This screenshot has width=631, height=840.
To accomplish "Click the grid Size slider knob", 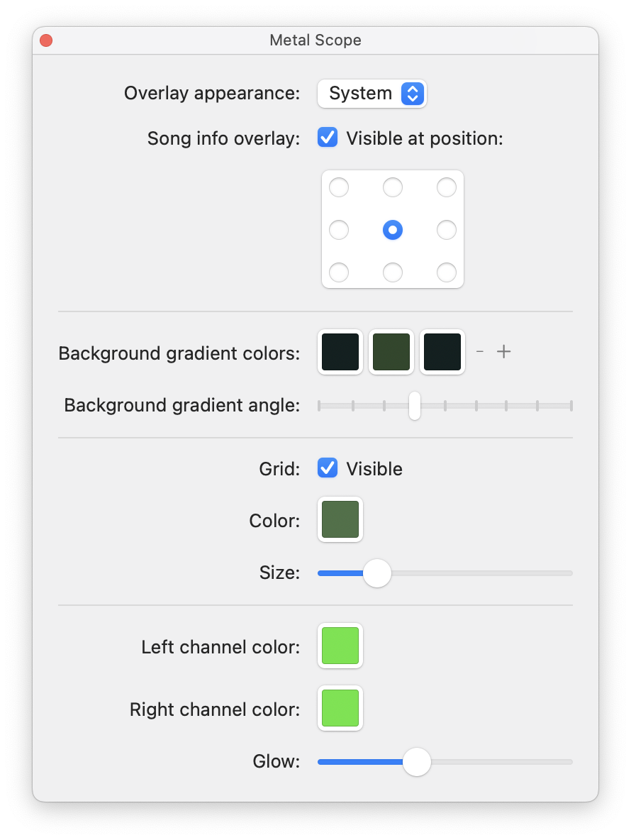I will coord(376,573).
